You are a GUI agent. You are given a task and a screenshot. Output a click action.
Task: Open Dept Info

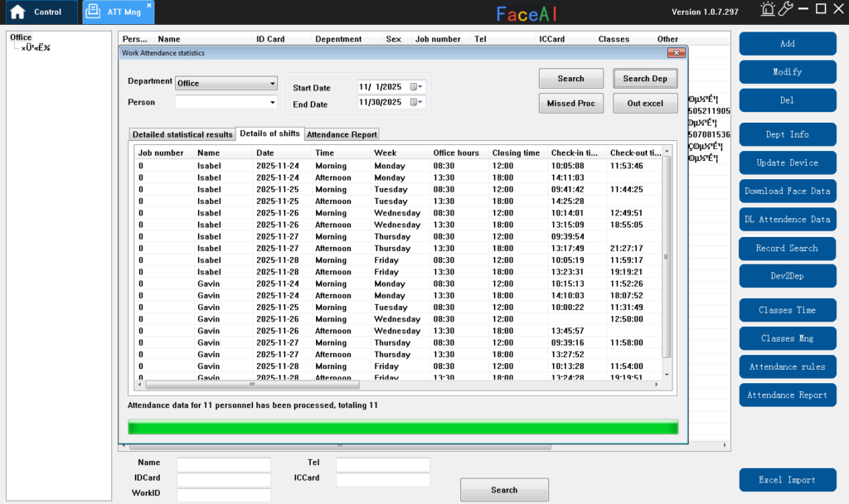(x=788, y=134)
